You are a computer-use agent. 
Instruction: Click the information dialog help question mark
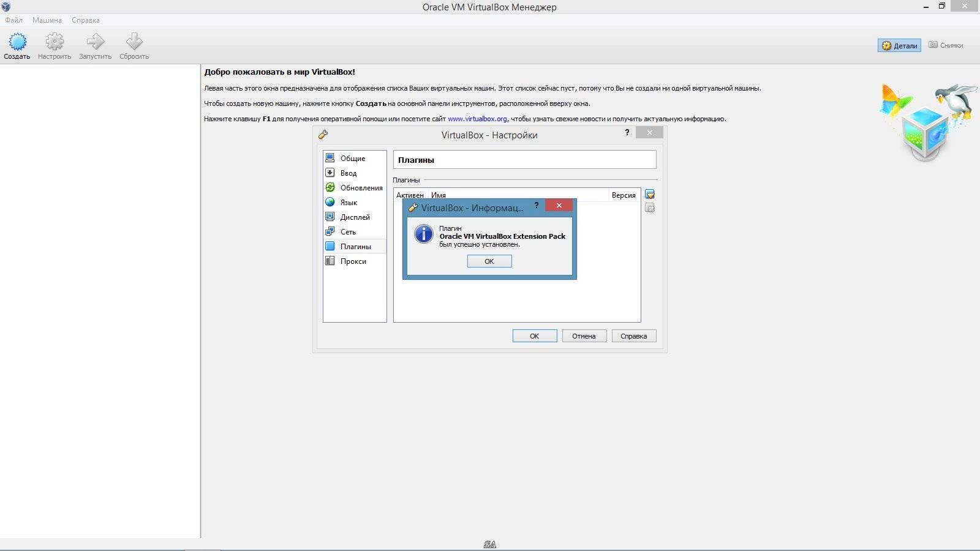(537, 205)
